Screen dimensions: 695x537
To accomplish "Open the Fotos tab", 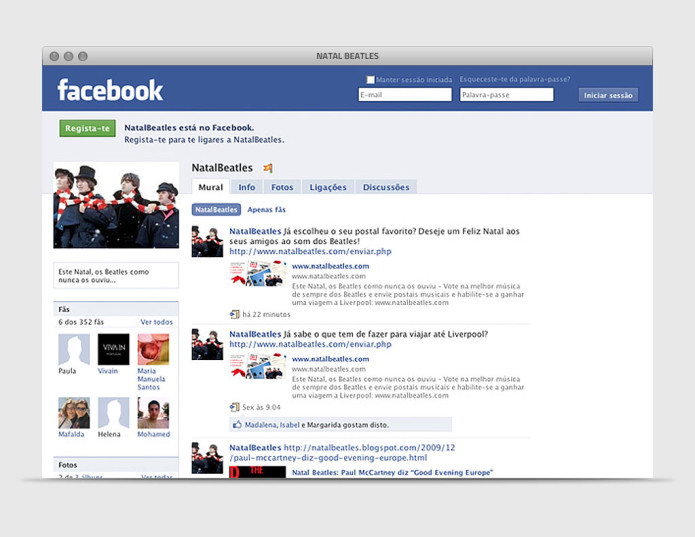I will pyautogui.click(x=282, y=187).
